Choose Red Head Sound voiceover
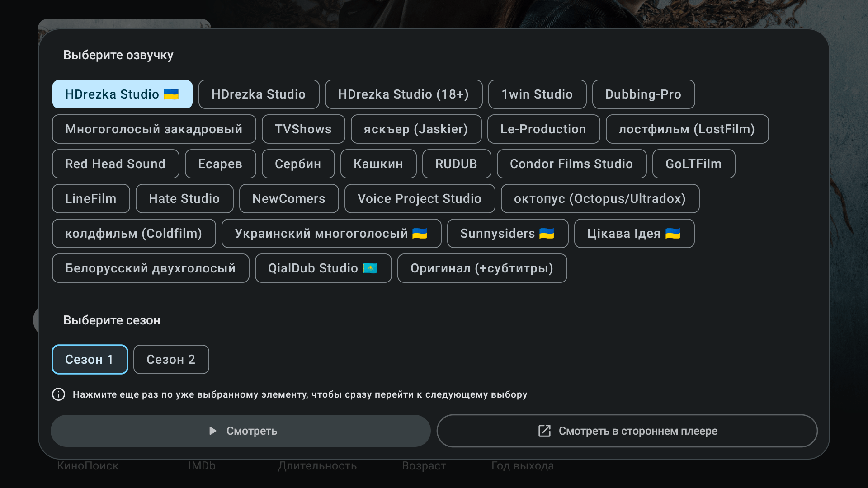 pos(116,164)
